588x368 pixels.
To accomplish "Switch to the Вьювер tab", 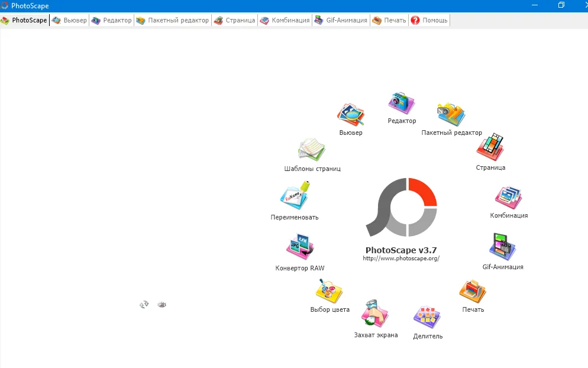I will pos(69,20).
